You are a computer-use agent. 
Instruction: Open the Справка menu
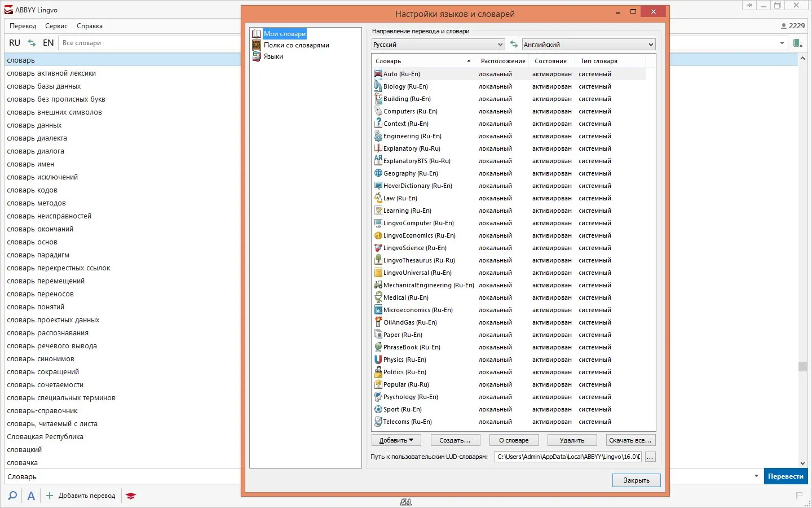pos(90,26)
